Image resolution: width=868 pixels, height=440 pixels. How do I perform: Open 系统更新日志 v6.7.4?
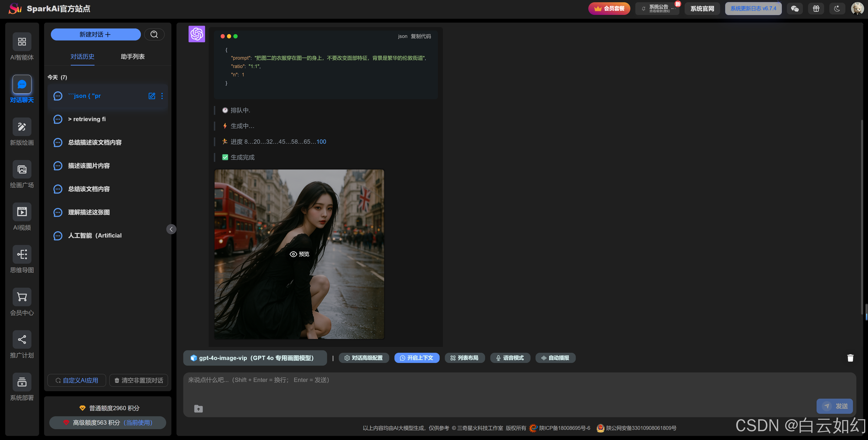pos(753,8)
